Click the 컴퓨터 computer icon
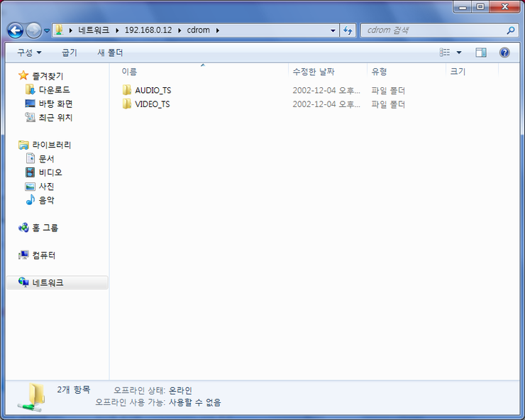The width and height of the screenshot is (525, 420). 23,255
